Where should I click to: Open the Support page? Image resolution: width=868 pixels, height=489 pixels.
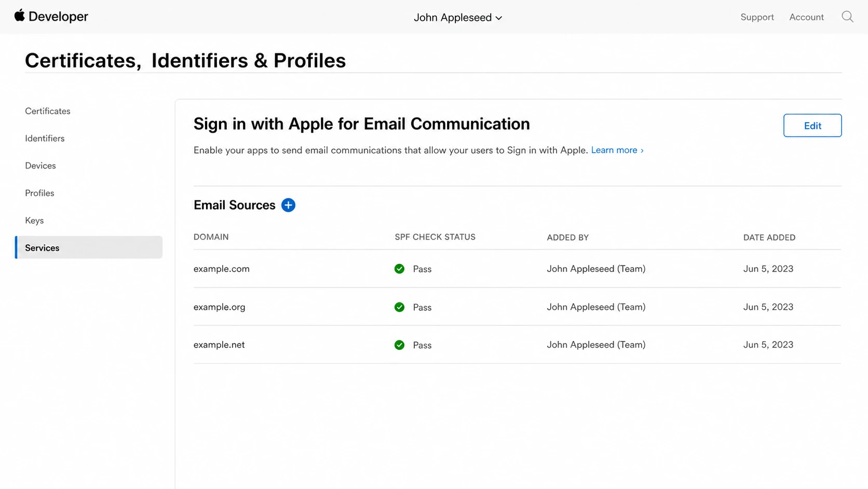pyautogui.click(x=757, y=17)
